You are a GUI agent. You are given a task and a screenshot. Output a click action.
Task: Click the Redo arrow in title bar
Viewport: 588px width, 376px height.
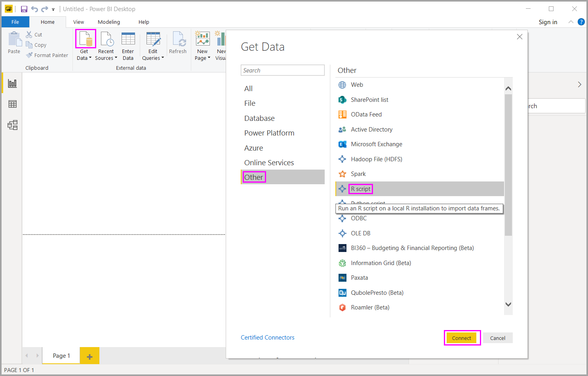pyautogui.click(x=44, y=9)
